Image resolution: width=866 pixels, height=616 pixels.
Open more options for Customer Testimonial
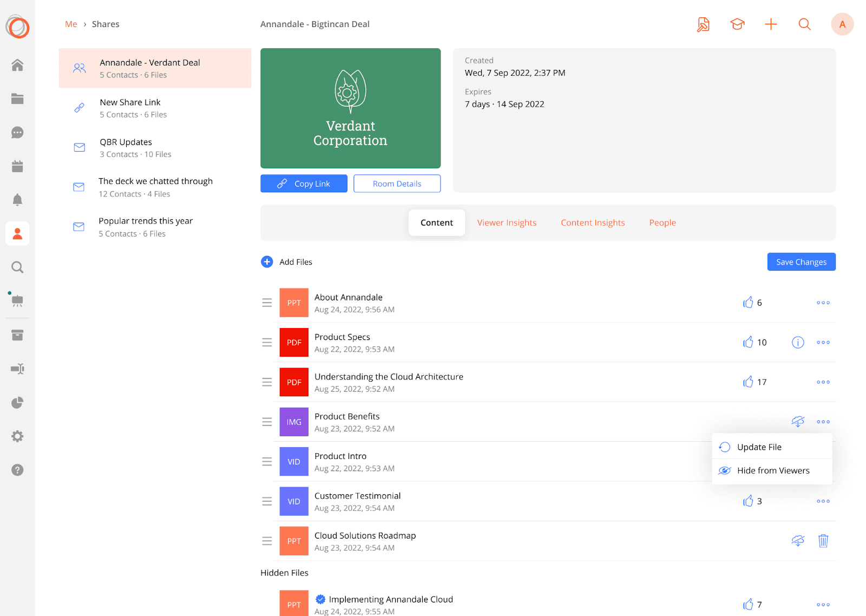[x=823, y=501]
